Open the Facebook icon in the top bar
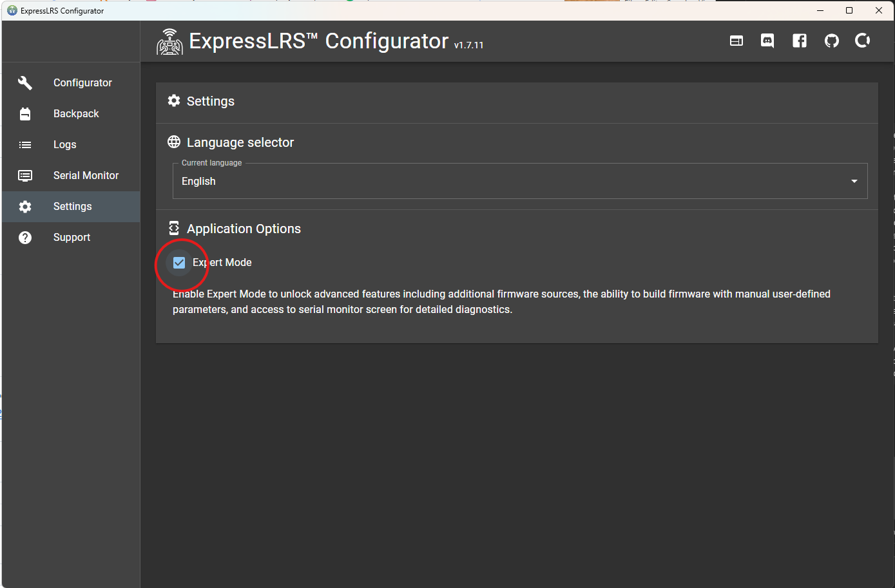Screen dimensions: 895x588 (799, 41)
